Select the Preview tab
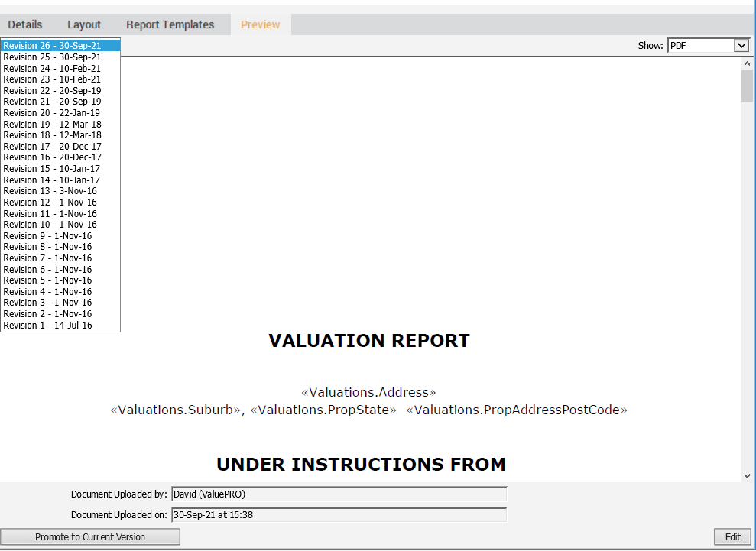 [x=261, y=24]
